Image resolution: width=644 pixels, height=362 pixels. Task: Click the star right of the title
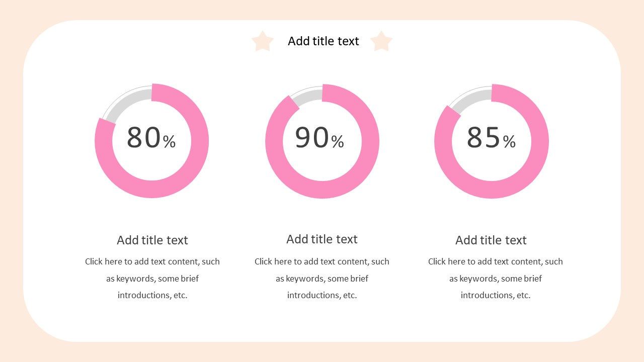(x=381, y=41)
